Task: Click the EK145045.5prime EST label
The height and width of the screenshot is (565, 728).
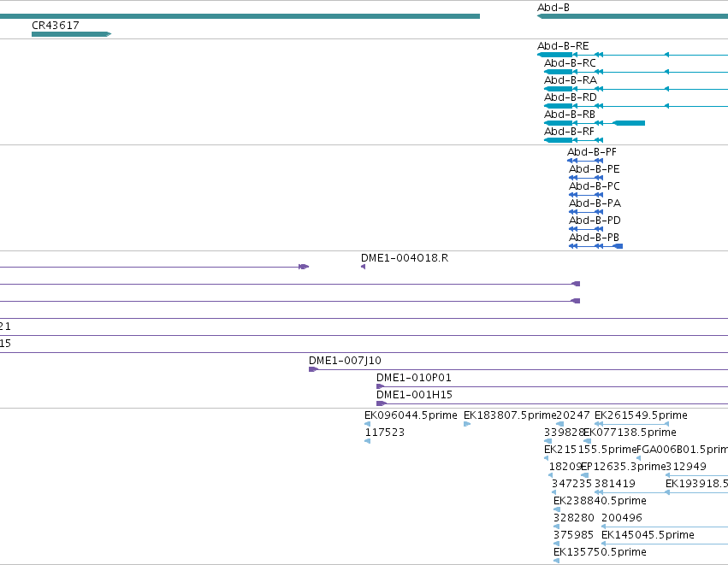Action: [648, 535]
